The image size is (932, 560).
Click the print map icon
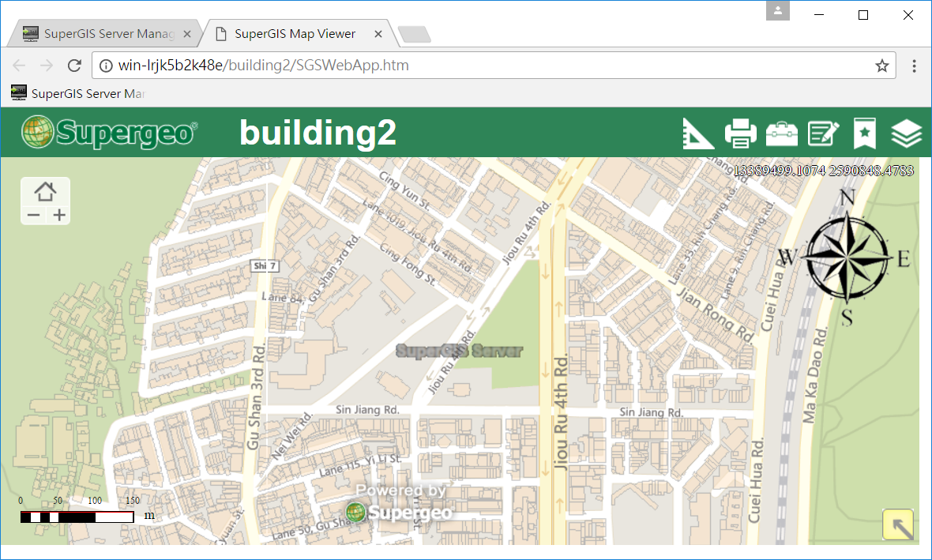[741, 133]
